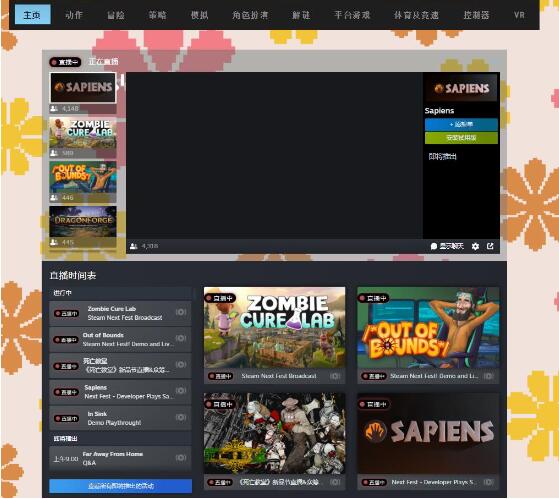This screenshot has width=559, height=499.
Task: Select Dragonforge thumbnail in the stream list
Action: [x=83, y=221]
